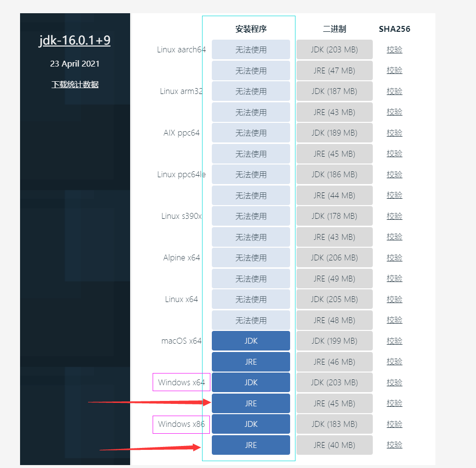Download macOS x64 JRE installer

pos(251,362)
